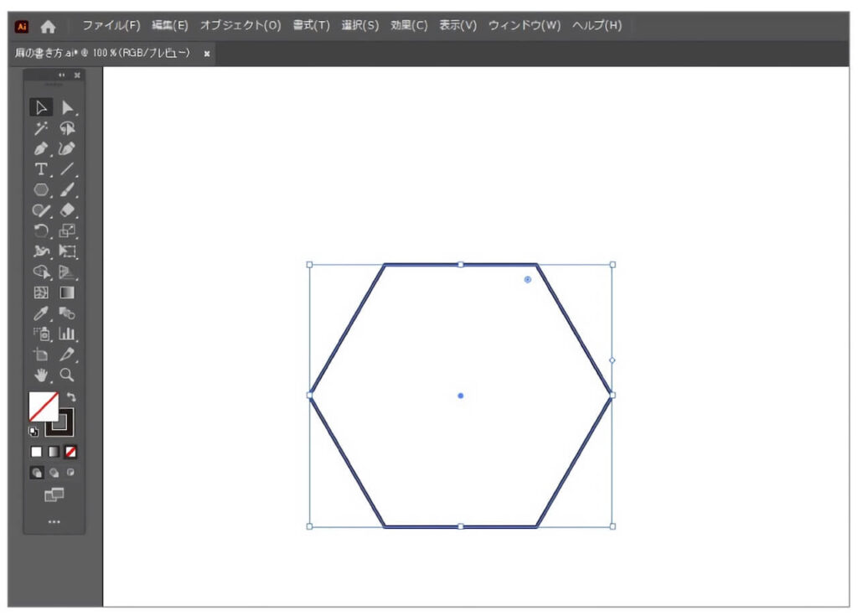The height and width of the screenshot is (616, 858).
Task: Open the ファイル(F) menu
Action: click(111, 25)
